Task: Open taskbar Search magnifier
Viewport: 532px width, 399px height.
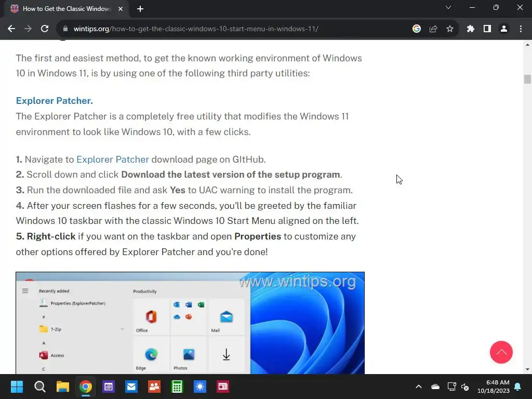Action: point(39,387)
